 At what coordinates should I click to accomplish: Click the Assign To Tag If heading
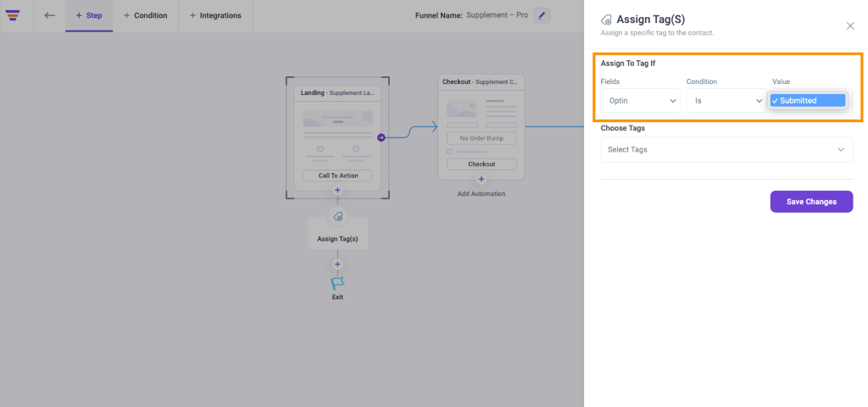point(628,63)
